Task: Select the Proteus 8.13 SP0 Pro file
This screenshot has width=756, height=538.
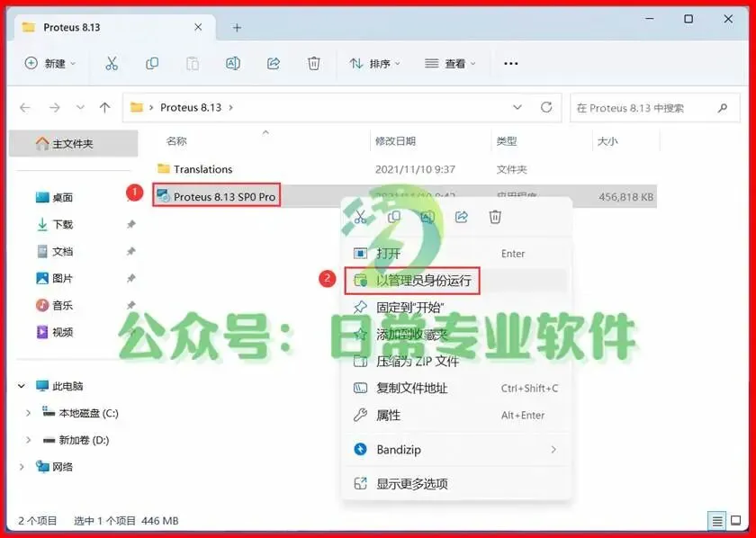Action: [217, 195]
